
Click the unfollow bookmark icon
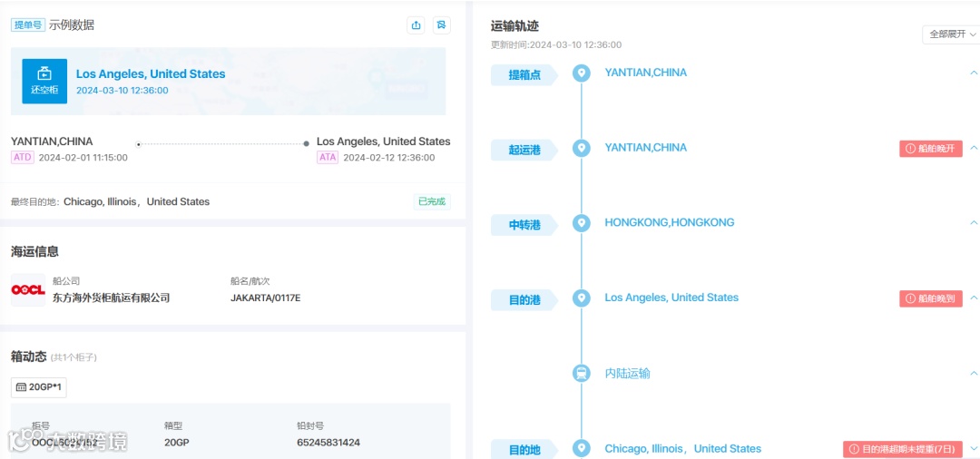click(x=441, y=25)
